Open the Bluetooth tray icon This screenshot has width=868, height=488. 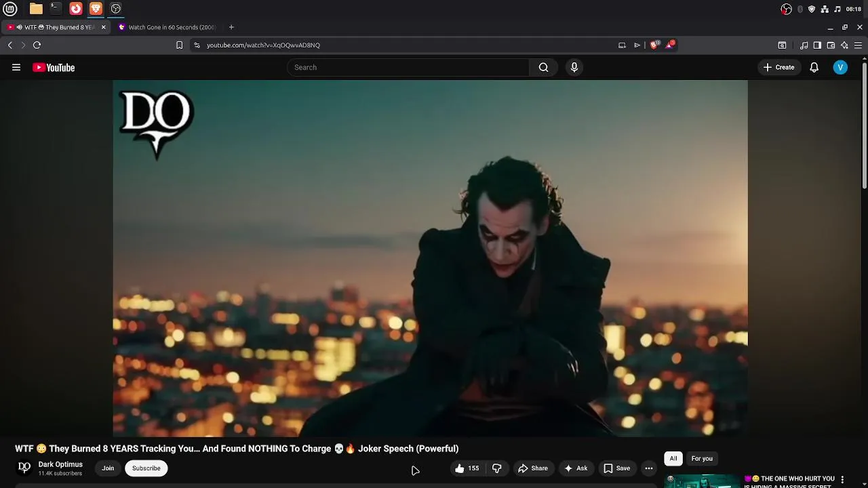coord(800,9)
